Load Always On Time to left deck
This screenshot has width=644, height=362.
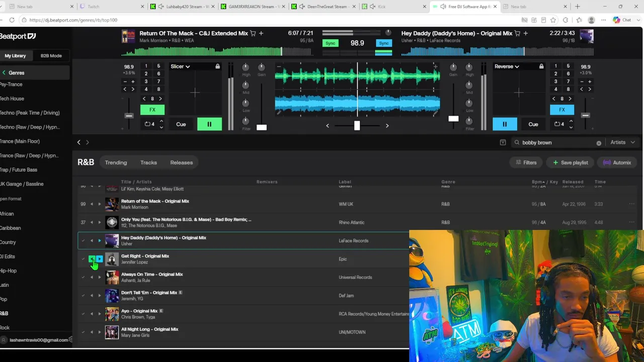[x=92, y=277]
